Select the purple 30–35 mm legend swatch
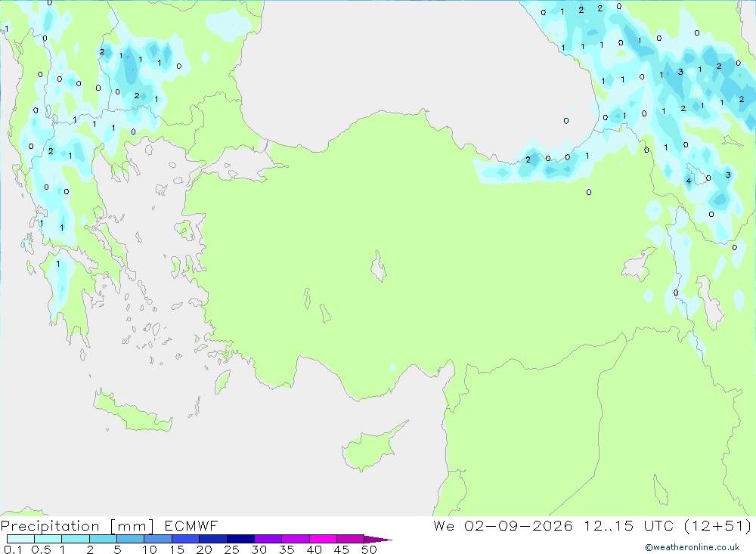 [x=268, y=539]
